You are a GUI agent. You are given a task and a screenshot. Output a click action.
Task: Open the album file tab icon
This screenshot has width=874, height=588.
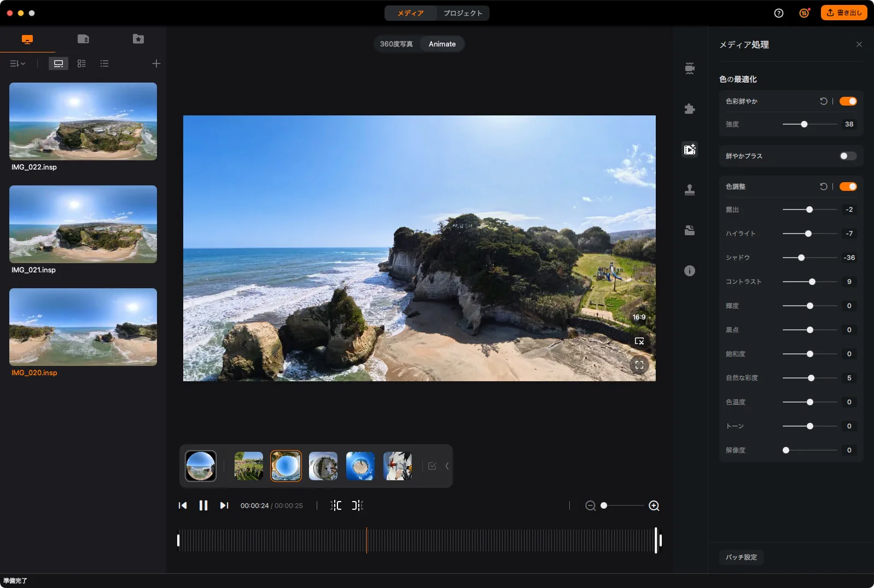pyautogui.click(x=83, y=39)
